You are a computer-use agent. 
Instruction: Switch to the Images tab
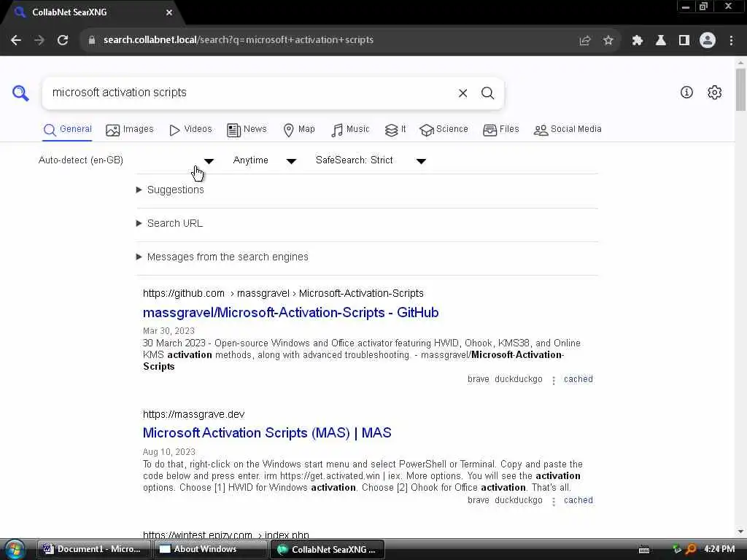130,130
